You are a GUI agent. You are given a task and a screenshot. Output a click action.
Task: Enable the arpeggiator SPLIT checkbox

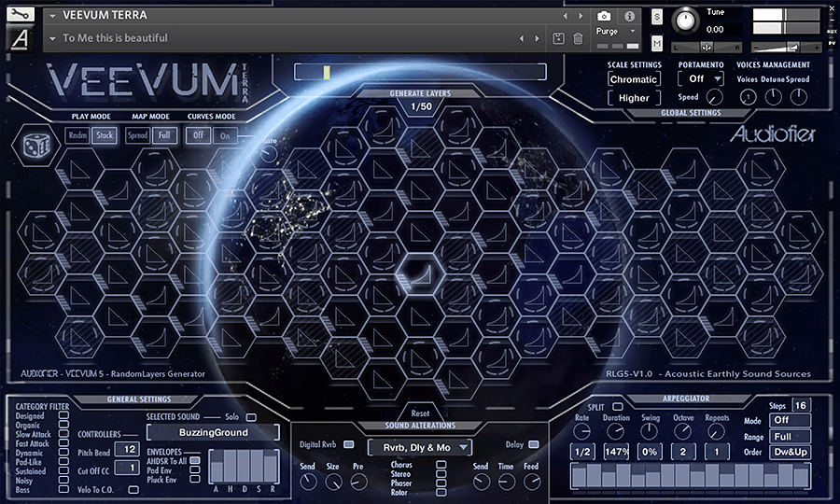pos(618,407)
